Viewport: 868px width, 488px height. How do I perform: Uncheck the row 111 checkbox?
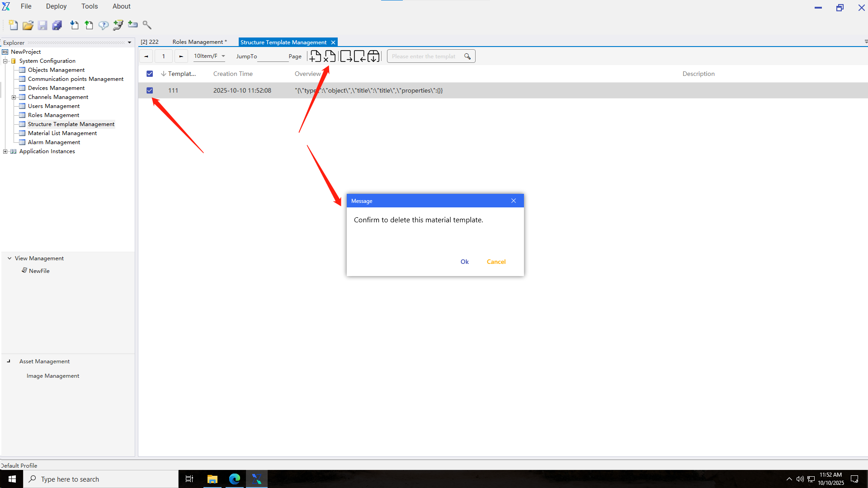[x=150, y=90]
